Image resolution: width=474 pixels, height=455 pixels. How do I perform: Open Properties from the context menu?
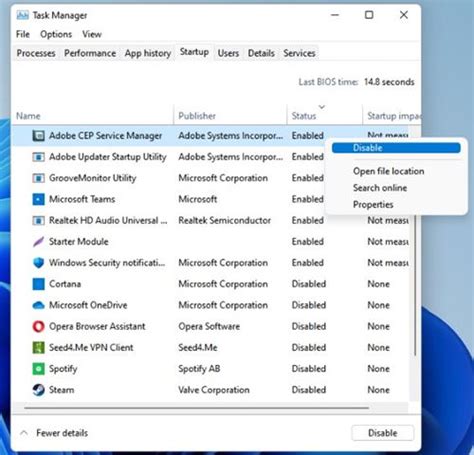click(373, 204)
